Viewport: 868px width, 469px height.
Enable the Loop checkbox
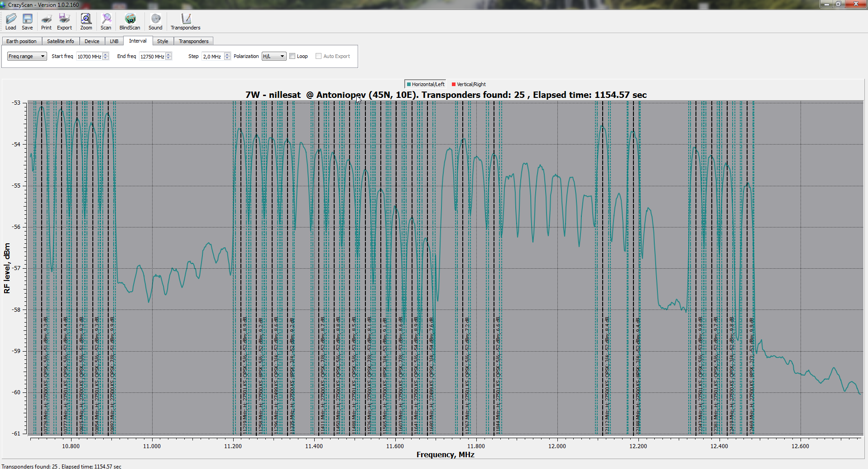(x=293, y=56)
